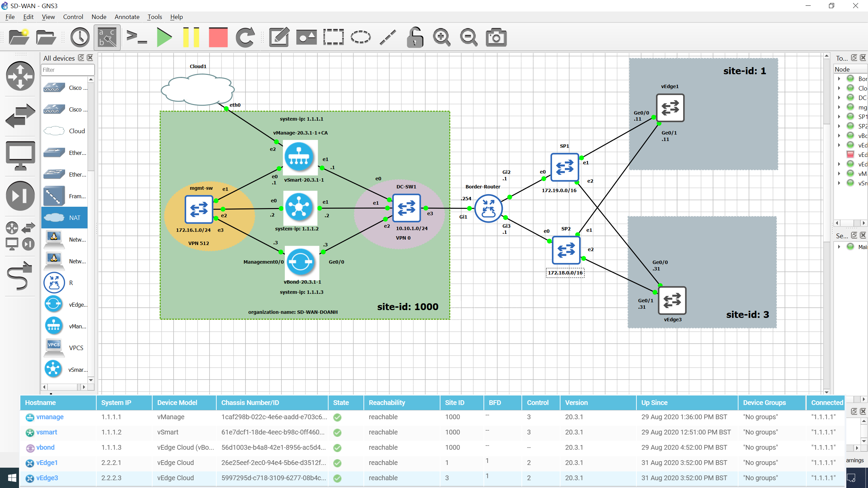Open the File menu

[9, 16]
